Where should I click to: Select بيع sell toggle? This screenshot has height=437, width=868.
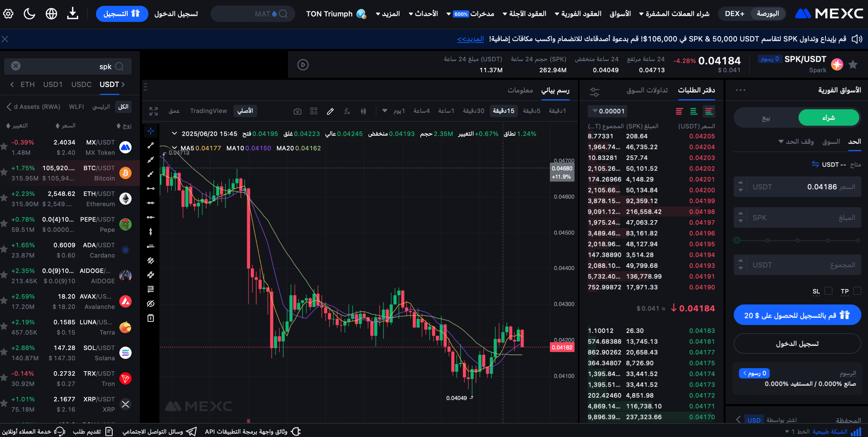766,118
